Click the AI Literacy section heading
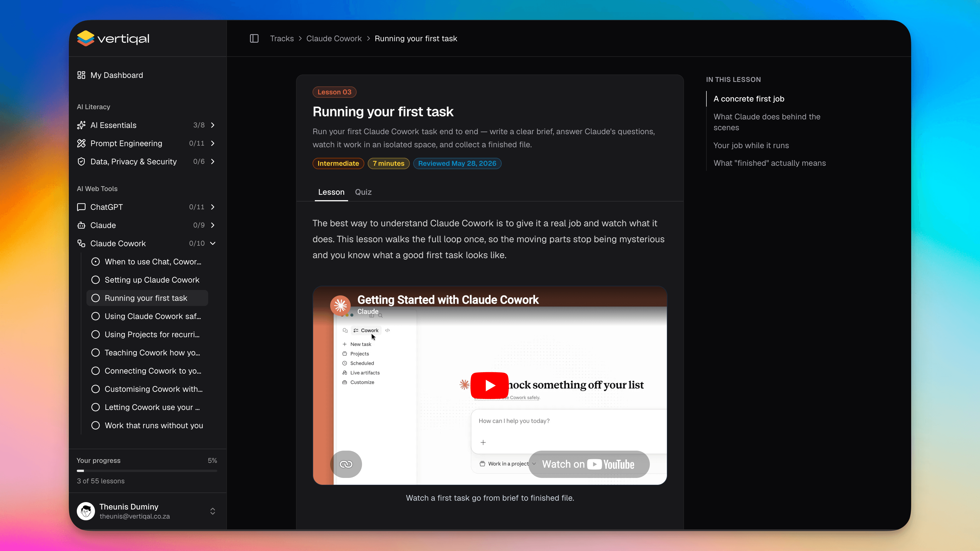980x551 pixels. (93, 107)
